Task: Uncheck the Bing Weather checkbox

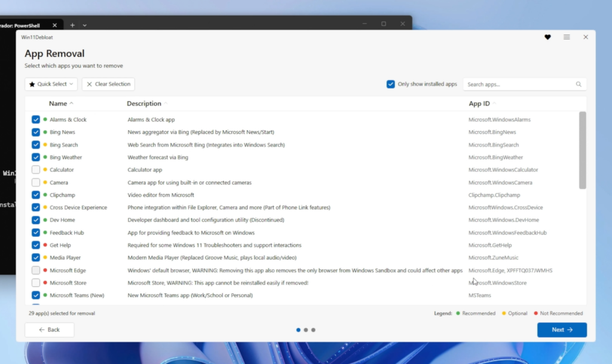Action: [35, 157]
